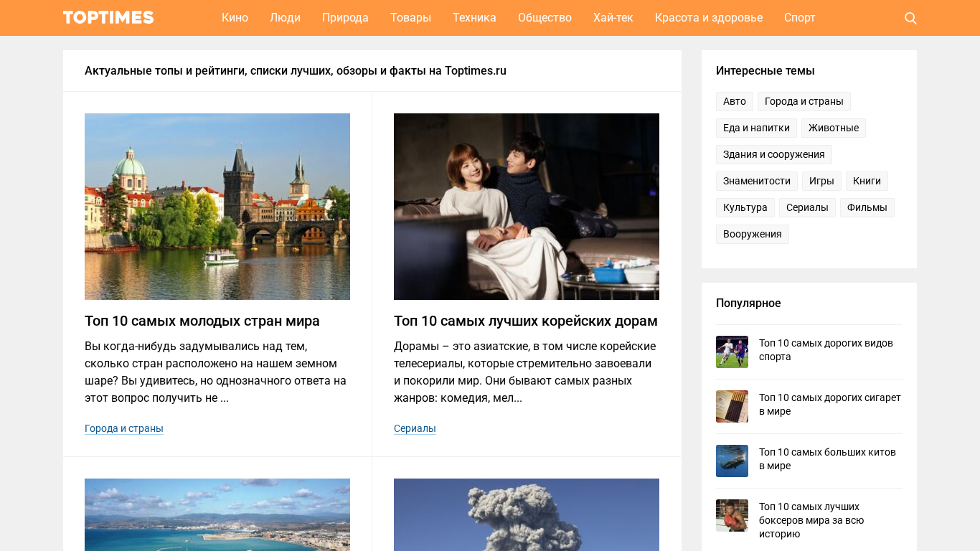The image size is (980, 551).
Task: Select the Вооружения topic tag
Action: point(752,234)
